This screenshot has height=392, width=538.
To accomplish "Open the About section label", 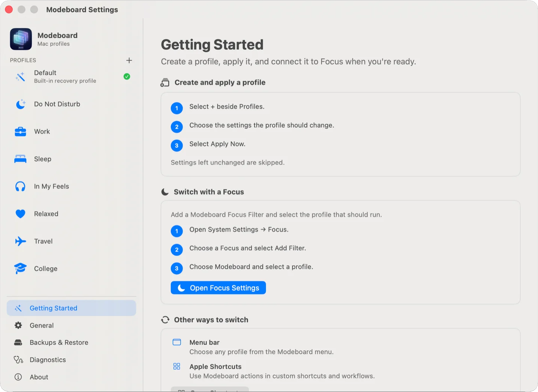I will coord(39,377).
